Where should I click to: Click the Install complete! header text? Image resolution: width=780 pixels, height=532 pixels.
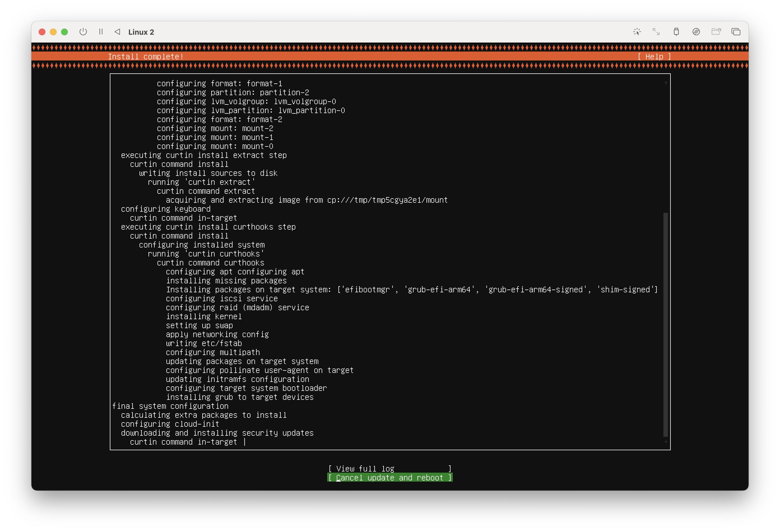coord(146,57)
